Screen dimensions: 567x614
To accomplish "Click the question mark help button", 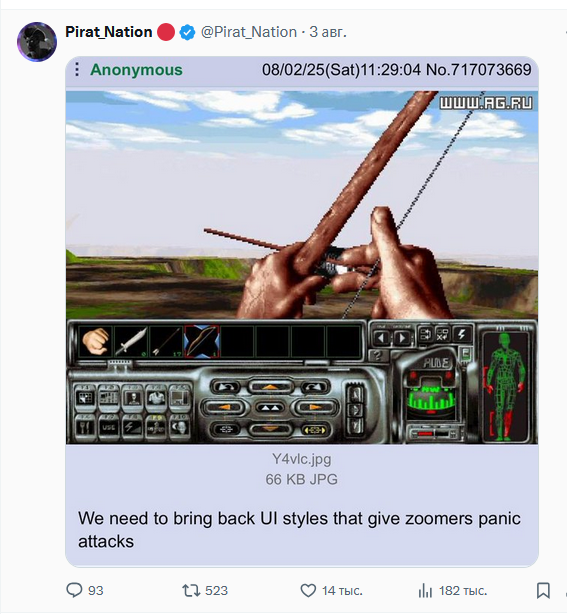I will 378,356.
